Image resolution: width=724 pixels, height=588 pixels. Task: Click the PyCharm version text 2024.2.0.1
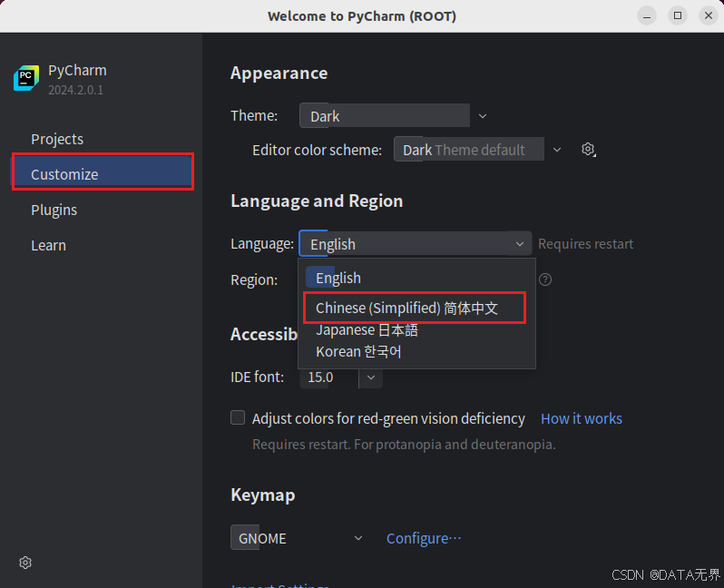pyautogui.click(x=75, y=90)
